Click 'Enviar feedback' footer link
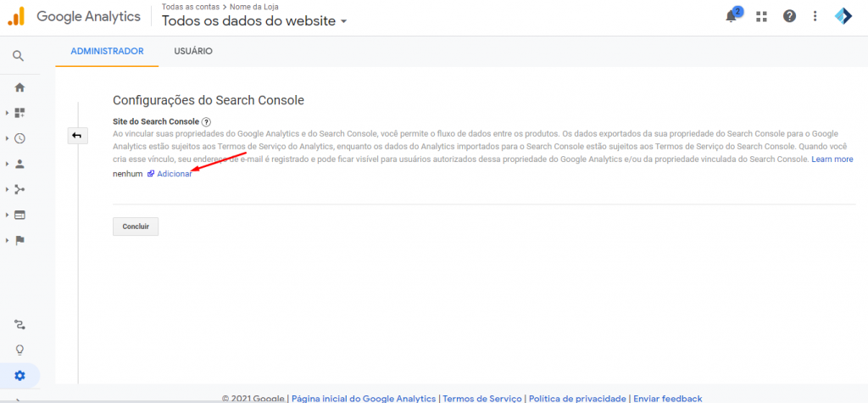The image size is (868, 403). (668, 398)
